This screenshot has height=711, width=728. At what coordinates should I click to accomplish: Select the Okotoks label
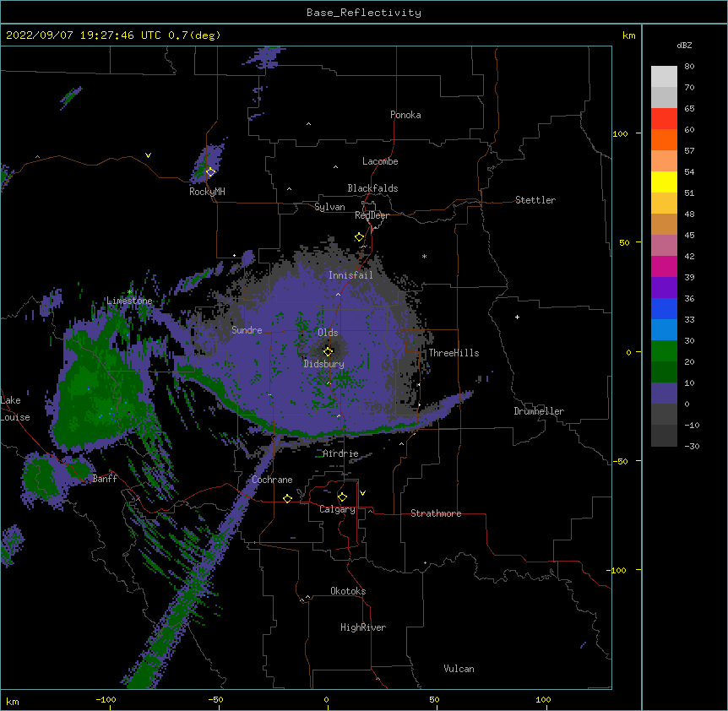pyautogui.click(x=348, y=591)
